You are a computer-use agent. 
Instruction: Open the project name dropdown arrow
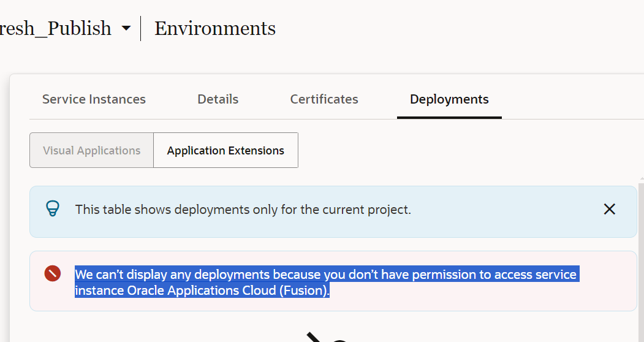coord(126,28)
